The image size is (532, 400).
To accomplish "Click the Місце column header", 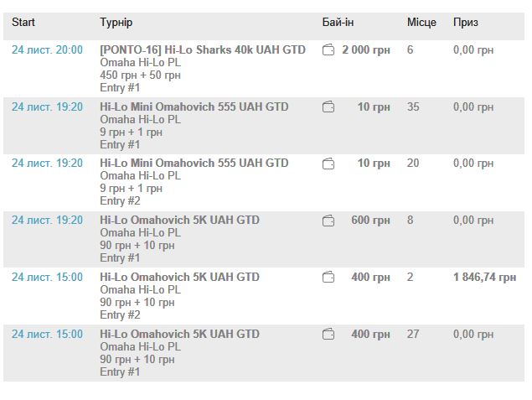I will (x=421, y=22).
